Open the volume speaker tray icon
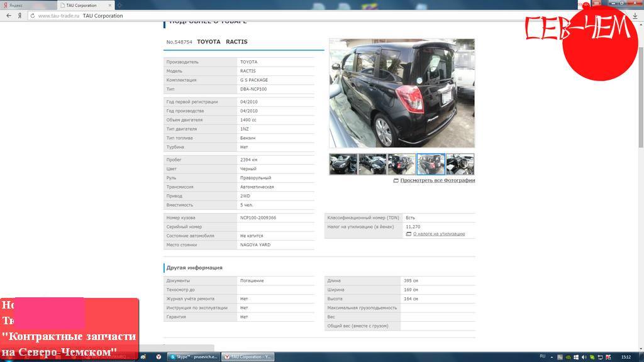The width and height of the screenshot is (644, 362). click(x=584, y=357)
